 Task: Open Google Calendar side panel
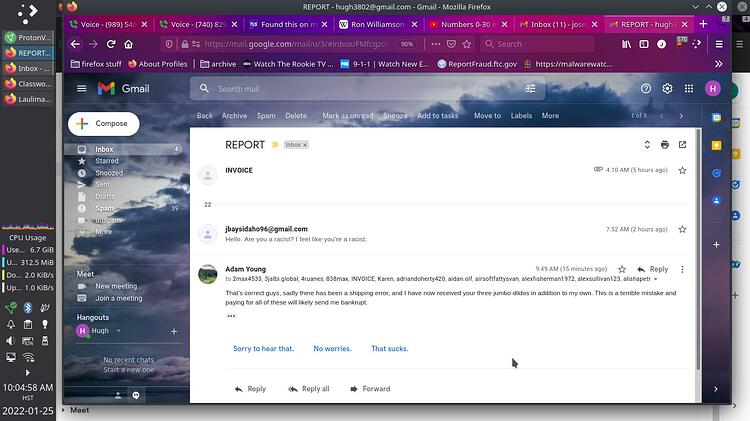pos(716,118)
